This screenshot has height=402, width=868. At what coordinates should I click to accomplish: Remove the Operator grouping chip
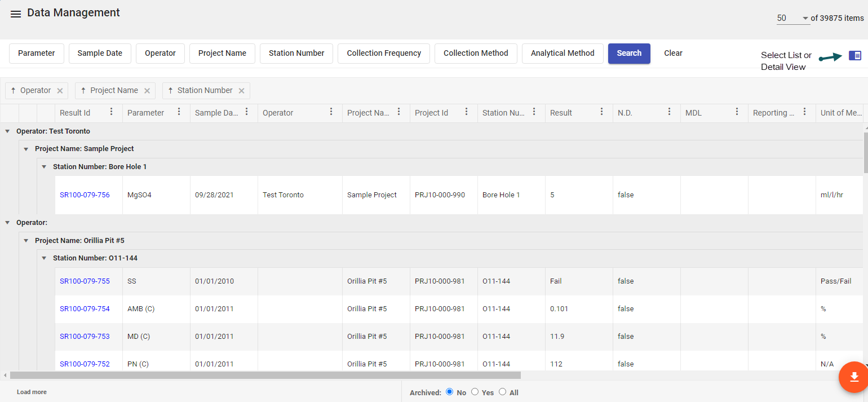point(60,91)
